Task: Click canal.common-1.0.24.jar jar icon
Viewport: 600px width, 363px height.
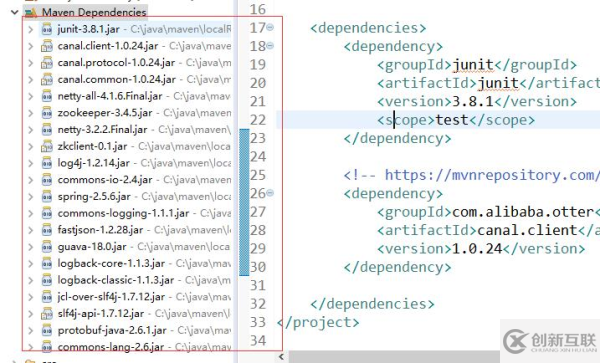Action: coord(47,79)
